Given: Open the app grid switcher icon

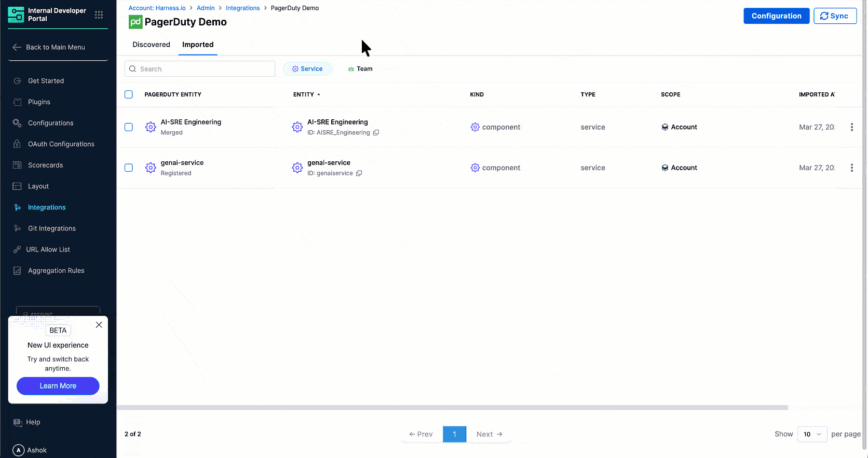Looking at the screenshot, I should pyautogui.click(x=99, y=15).
